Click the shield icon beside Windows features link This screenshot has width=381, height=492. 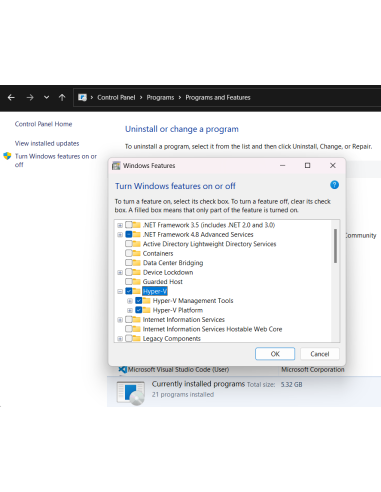click(7, 156)
